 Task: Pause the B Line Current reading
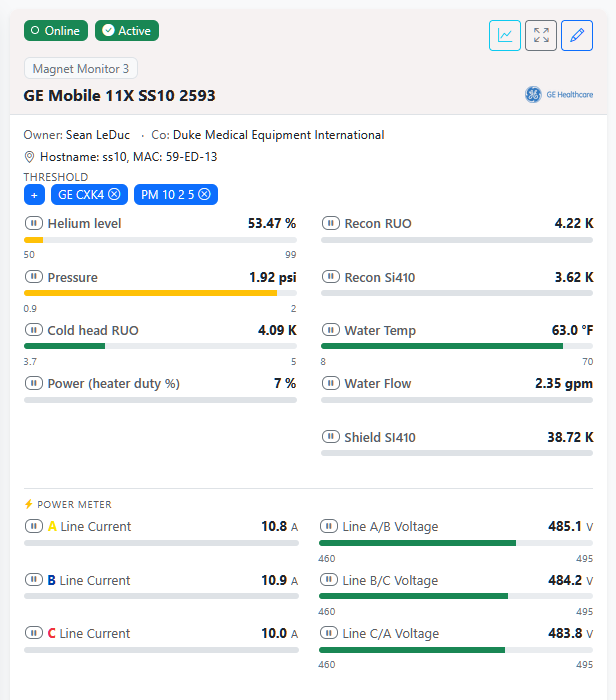click(34, 580)
